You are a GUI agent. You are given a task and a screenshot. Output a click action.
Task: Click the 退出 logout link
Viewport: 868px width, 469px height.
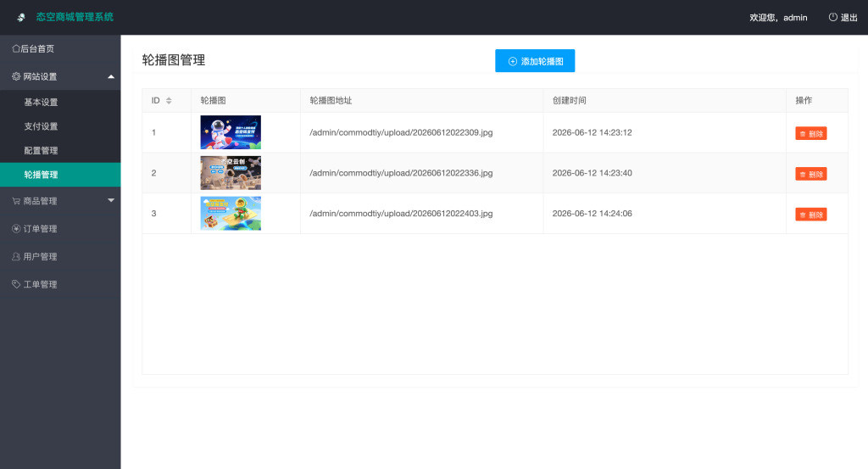[843, 18]
